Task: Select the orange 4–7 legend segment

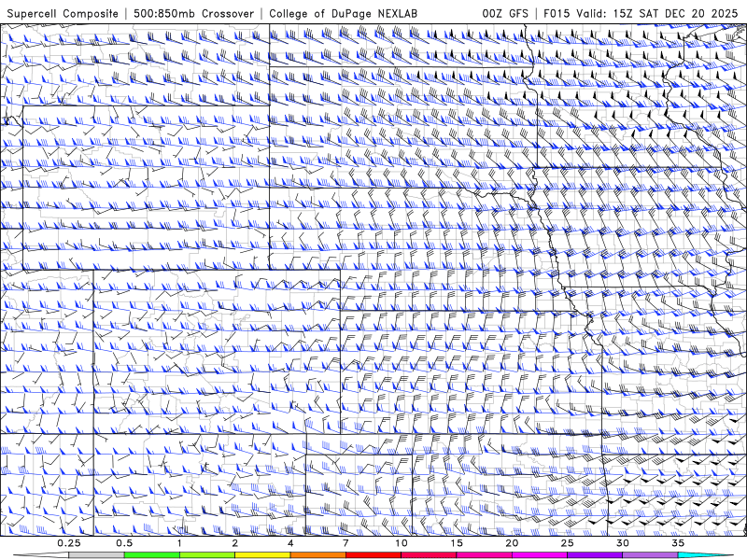Action: pyautogui.click(x=317, y=555)
